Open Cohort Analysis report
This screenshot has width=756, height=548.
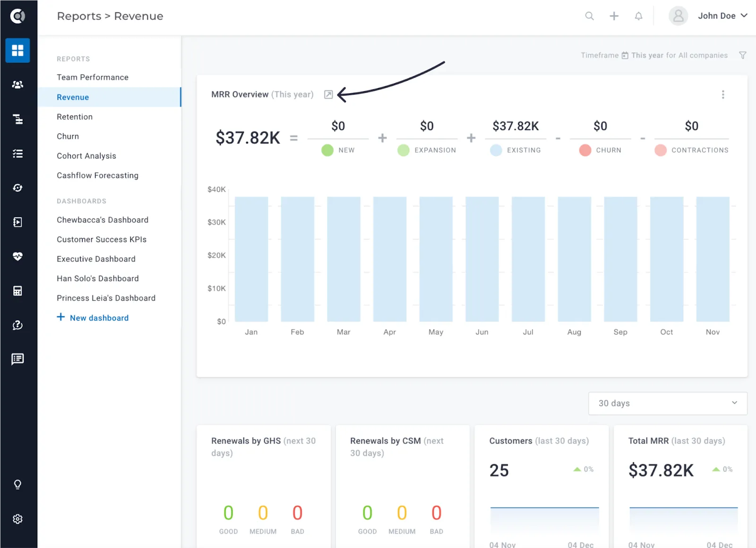pos(86,156)
